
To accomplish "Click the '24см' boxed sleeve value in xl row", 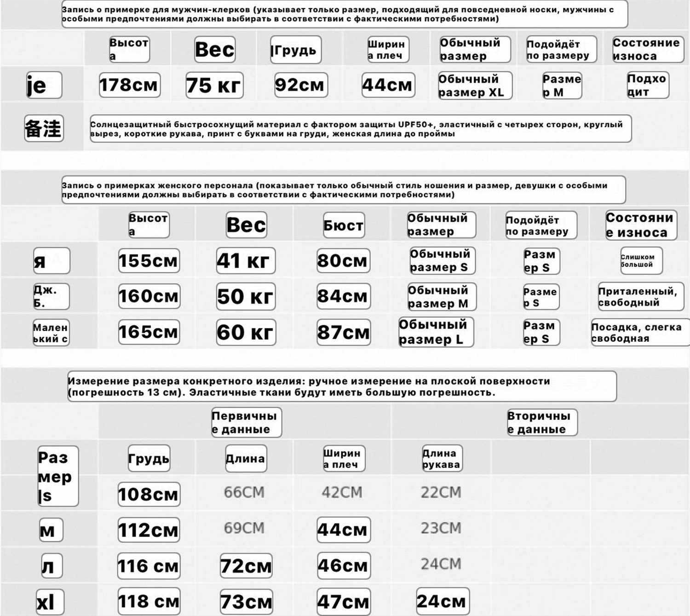I will (443, 601).
